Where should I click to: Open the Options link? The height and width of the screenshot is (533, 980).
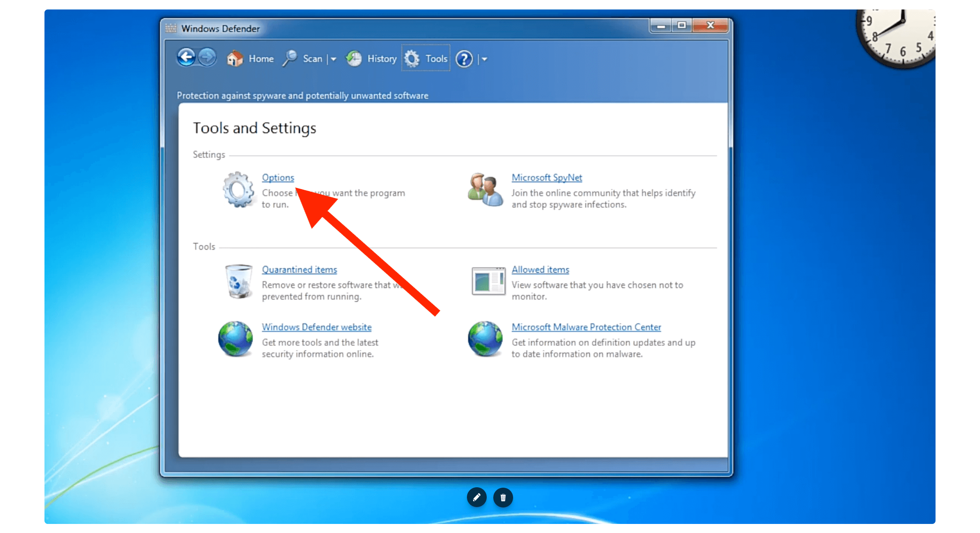(x=278, y=178)
